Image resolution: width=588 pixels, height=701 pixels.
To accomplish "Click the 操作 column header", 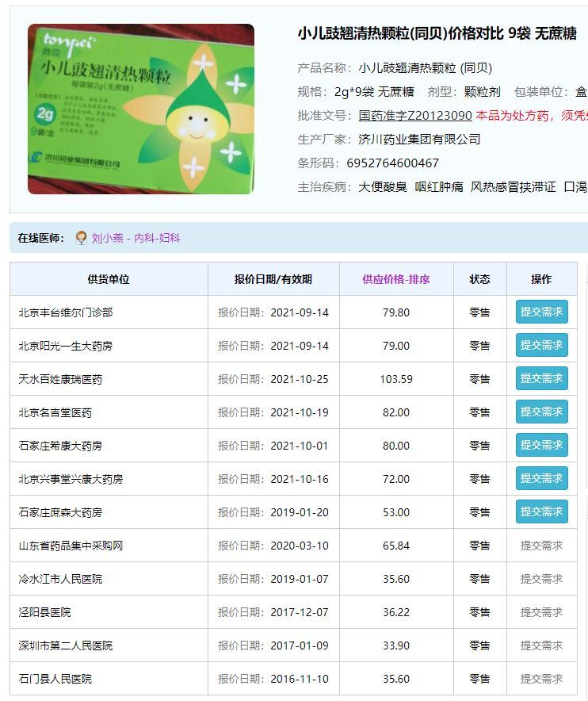I will point(541,279).
